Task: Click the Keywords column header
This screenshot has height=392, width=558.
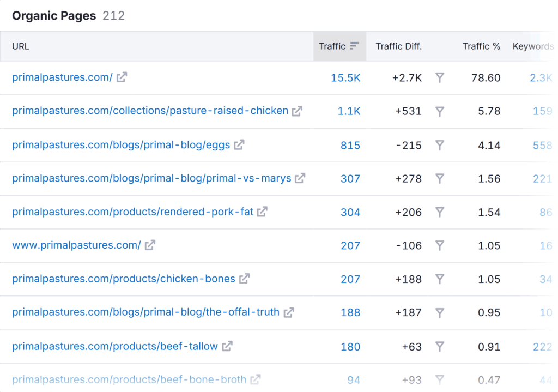Action: 532,46
